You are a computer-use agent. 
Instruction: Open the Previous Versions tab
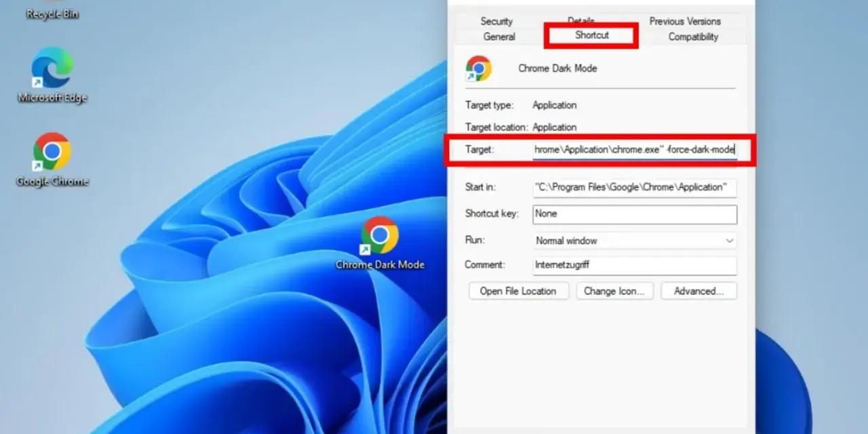685,21
